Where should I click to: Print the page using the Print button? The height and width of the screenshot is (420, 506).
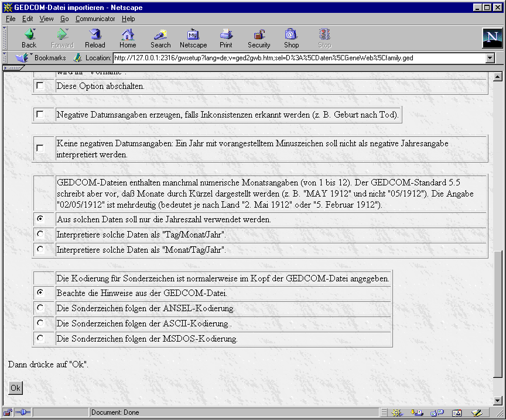click(x=226, y=39)
